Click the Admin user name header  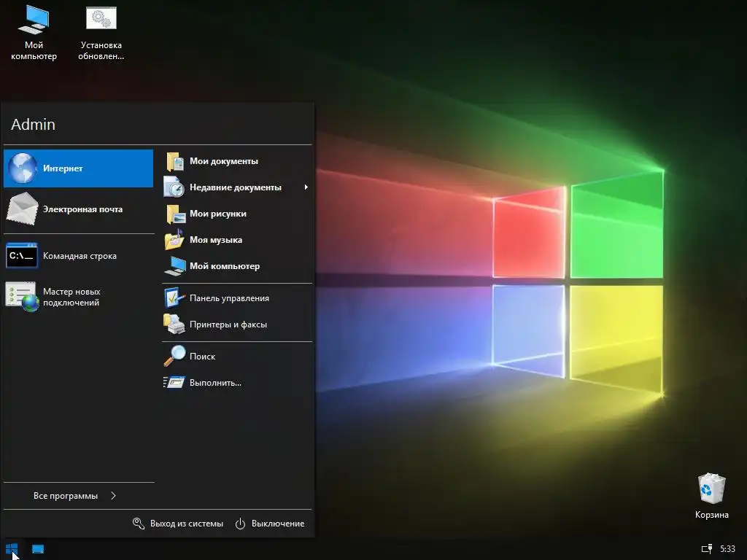pos(33,124)
